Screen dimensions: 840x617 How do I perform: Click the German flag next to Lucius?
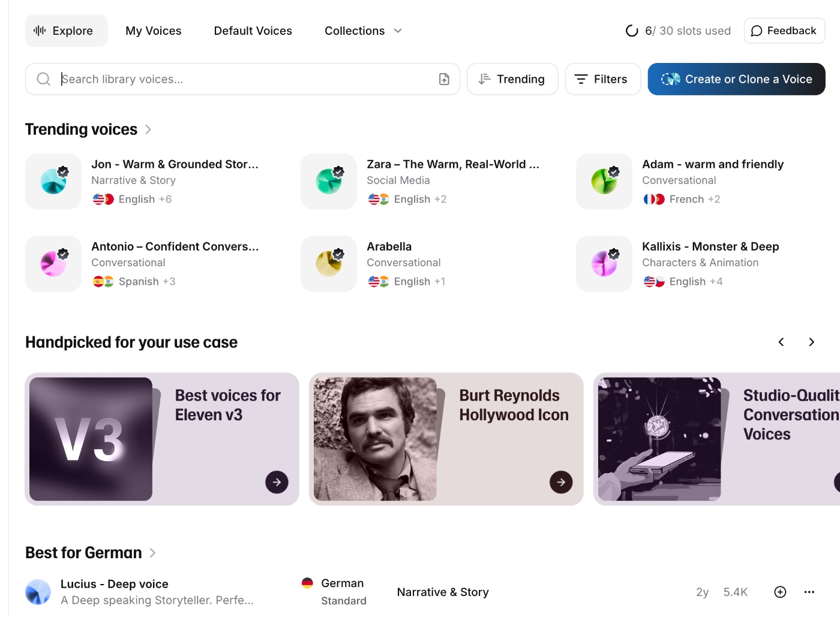pos(308,582)
